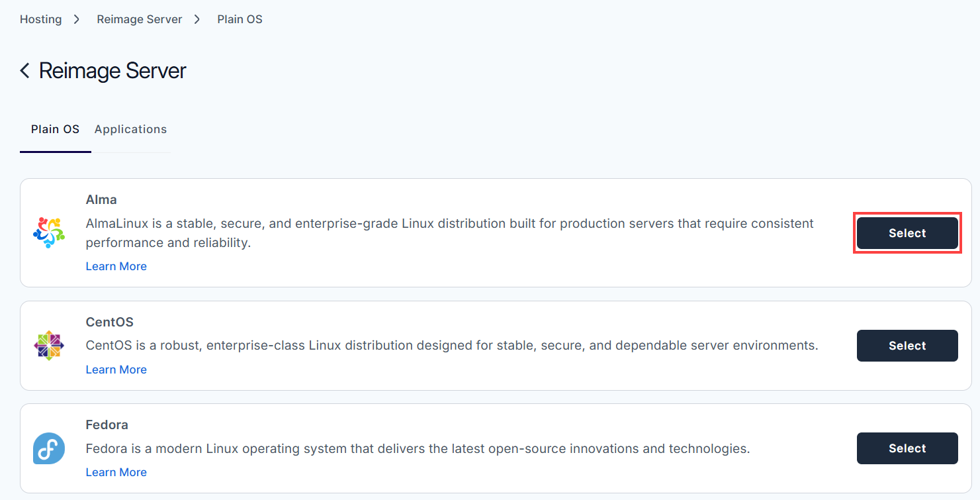Viewport: 980px width, 500px height.
Task: Click the Fedora description text
Action: click(x=418, y=448)
